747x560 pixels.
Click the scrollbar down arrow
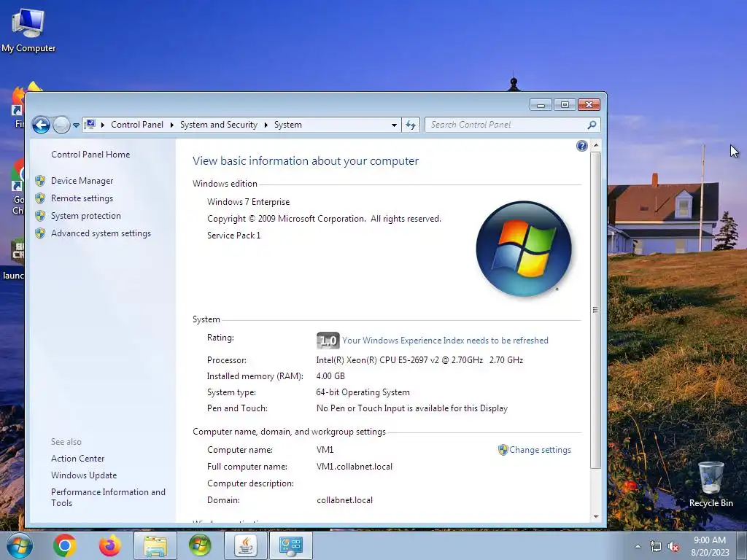595,517
